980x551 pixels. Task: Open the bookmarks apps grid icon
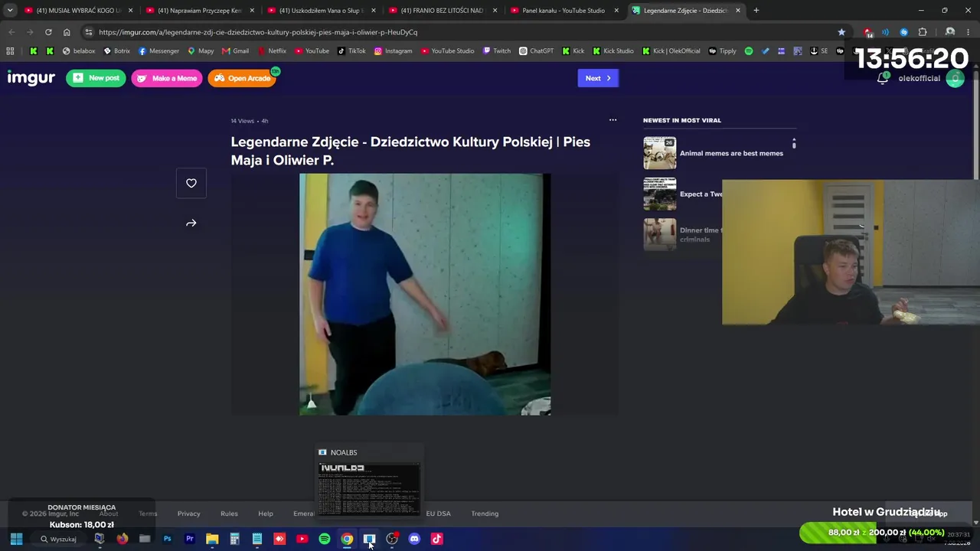pos(10,51)
